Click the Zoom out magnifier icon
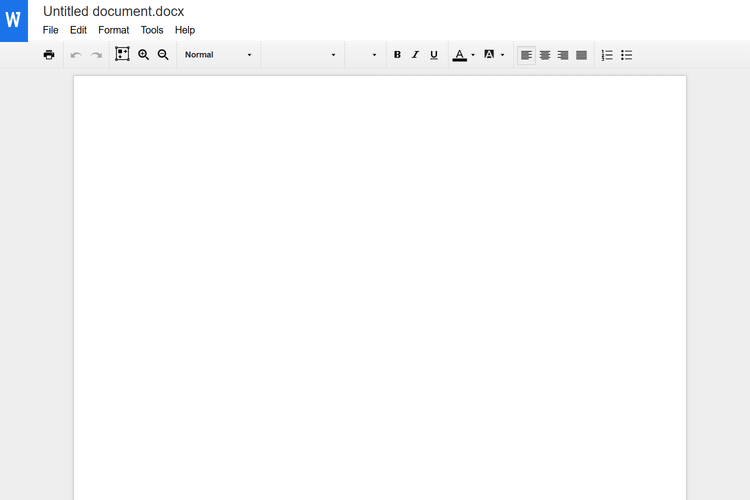The width and height of the screenshot is (750, 500). click(x=163, y=55)
